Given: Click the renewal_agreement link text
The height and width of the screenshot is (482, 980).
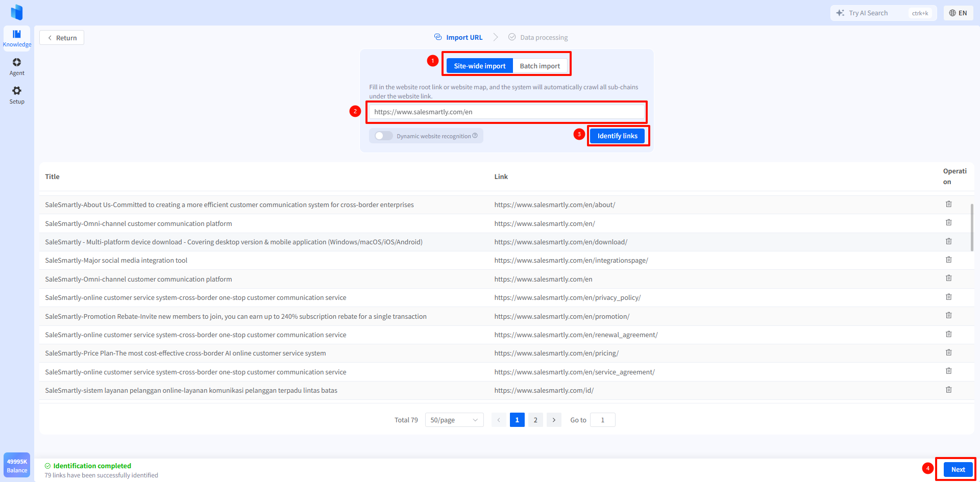Looking at the screenshot, I should (x=576, y=335).
